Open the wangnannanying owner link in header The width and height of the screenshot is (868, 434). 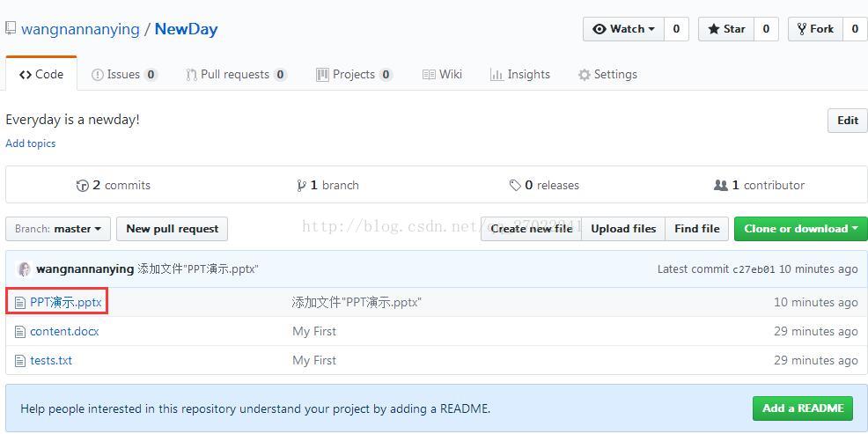(x=80, y=29)
